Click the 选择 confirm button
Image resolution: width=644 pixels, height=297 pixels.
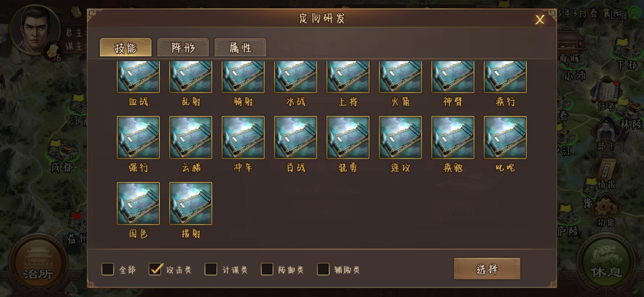coord(487,269)
